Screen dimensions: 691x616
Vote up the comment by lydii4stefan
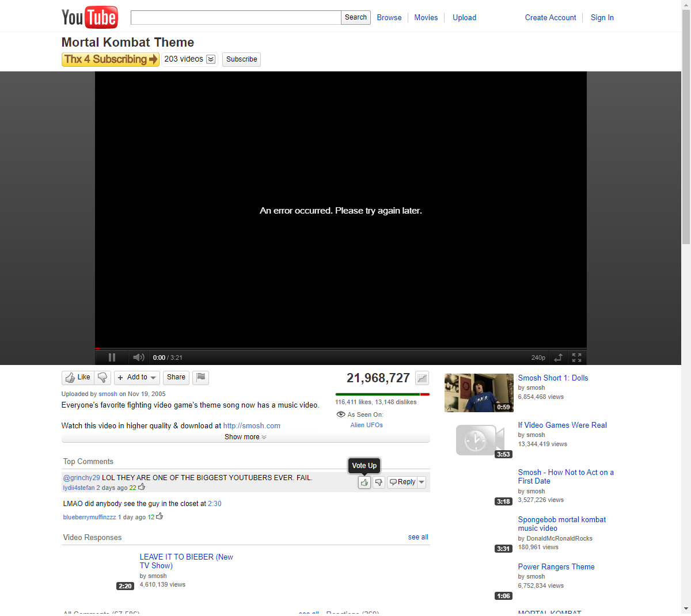365,482
